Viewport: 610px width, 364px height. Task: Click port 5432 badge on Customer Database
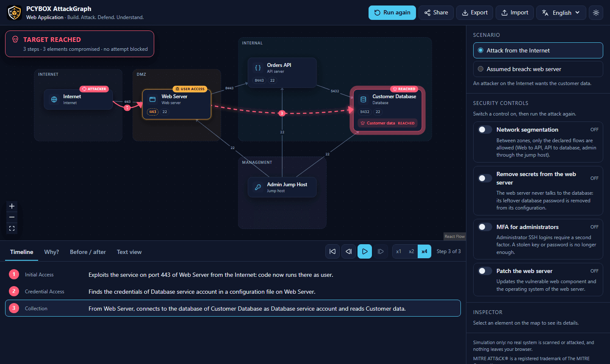click(x=365, y=112)
